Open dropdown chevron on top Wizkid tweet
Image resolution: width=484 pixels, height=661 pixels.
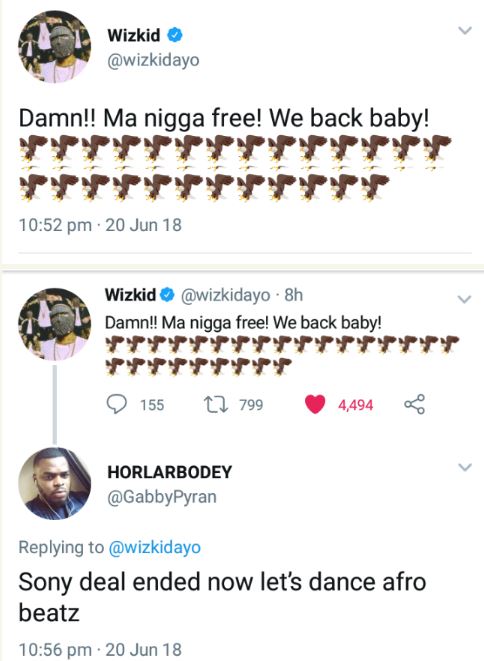pos(465,30)
